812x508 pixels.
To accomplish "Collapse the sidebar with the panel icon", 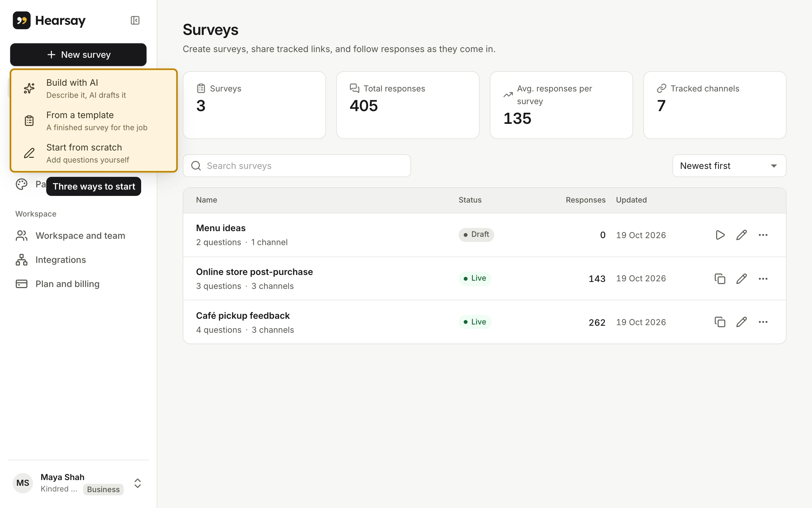I will [x=135, y=21].
